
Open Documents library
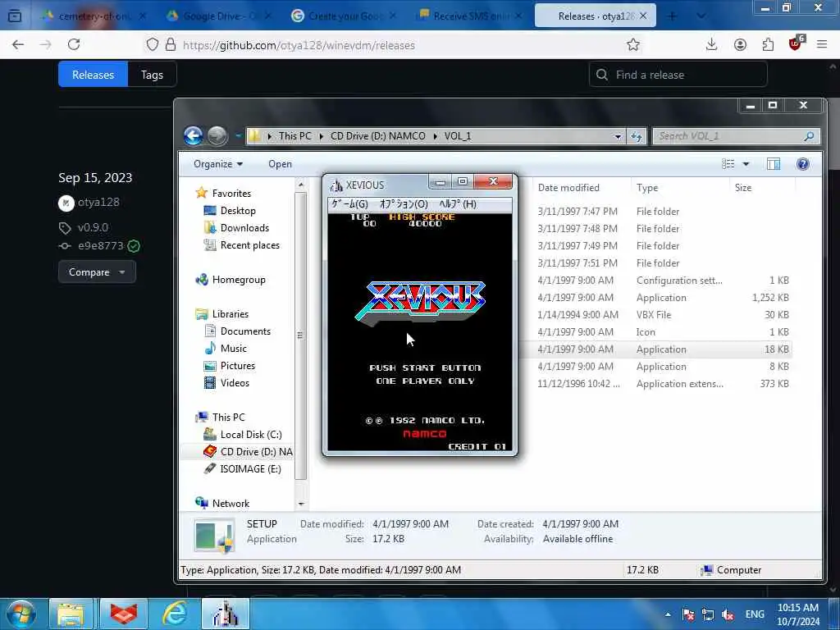[x=245, y=331]
